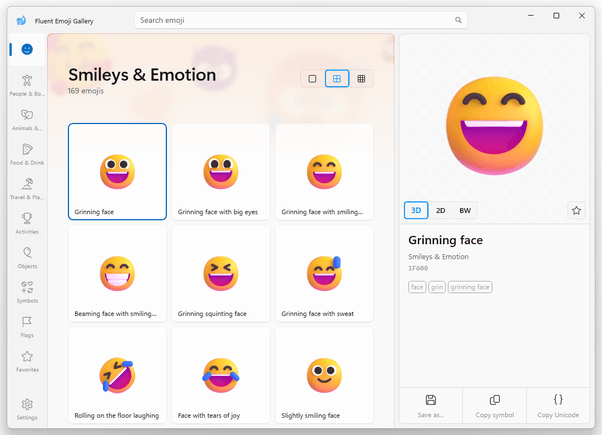This screenshot has height=435, width=602.
Task: Click Copy Unicode button
Action: (558, 406)
